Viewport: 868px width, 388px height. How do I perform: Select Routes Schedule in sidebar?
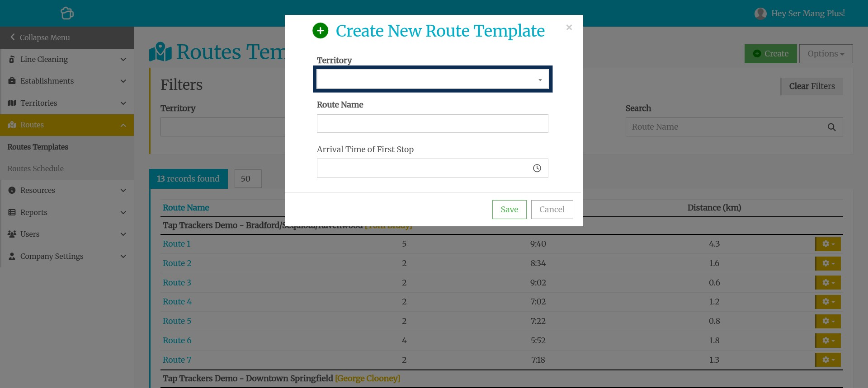[x=35, y=168]
